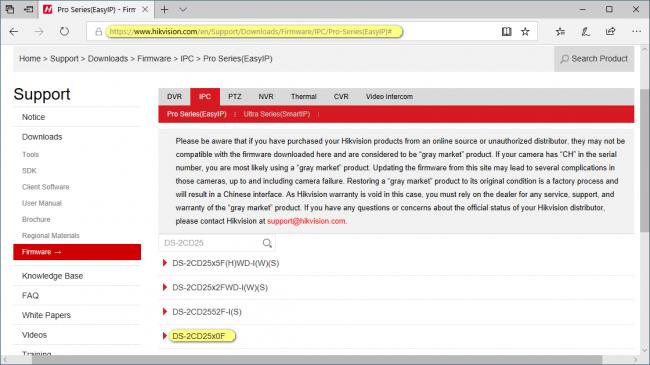Select Ultra Series(SmartIP) sub-tab

(276, 114)
